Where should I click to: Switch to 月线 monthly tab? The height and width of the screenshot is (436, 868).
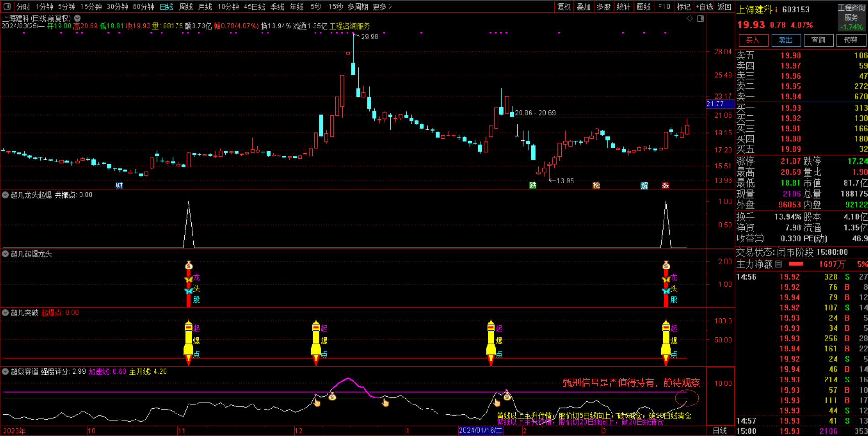click(x=205, y=7)
